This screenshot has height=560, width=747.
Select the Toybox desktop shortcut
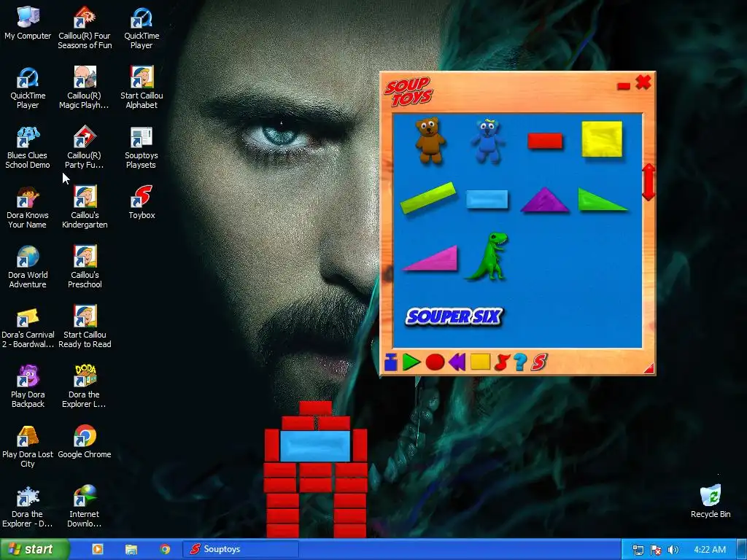(142, 203)
